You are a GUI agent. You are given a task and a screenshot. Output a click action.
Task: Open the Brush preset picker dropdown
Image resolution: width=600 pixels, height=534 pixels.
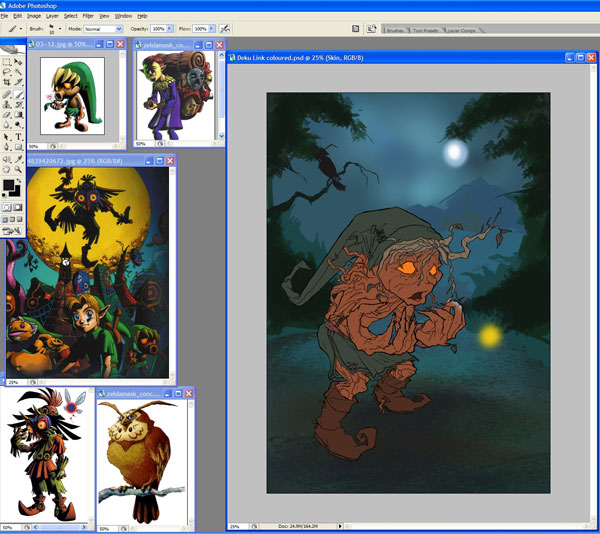[60, 29]
